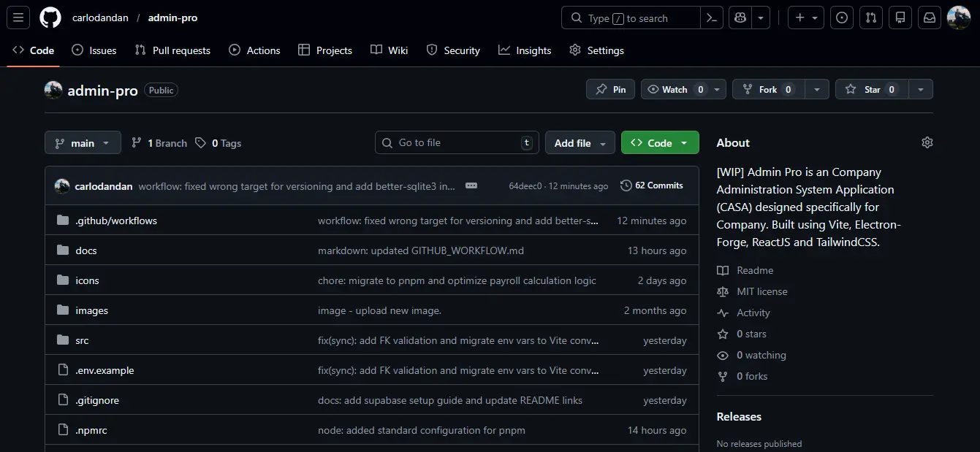This screenshot has width=980, height=452.
Task: Open the Create new plus menu
Action: tap(806, 18)
